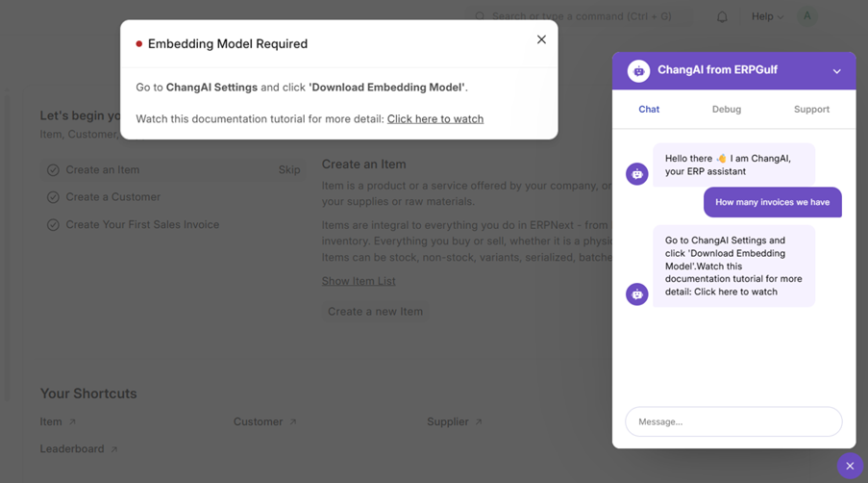
Task: Expand the Help dropdown menu
Action: click(767, 16)
